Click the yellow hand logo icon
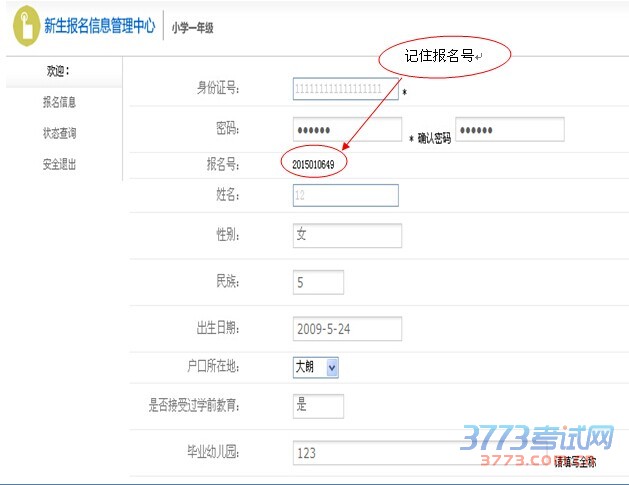 pyautogui.click(x=24, y=27)
